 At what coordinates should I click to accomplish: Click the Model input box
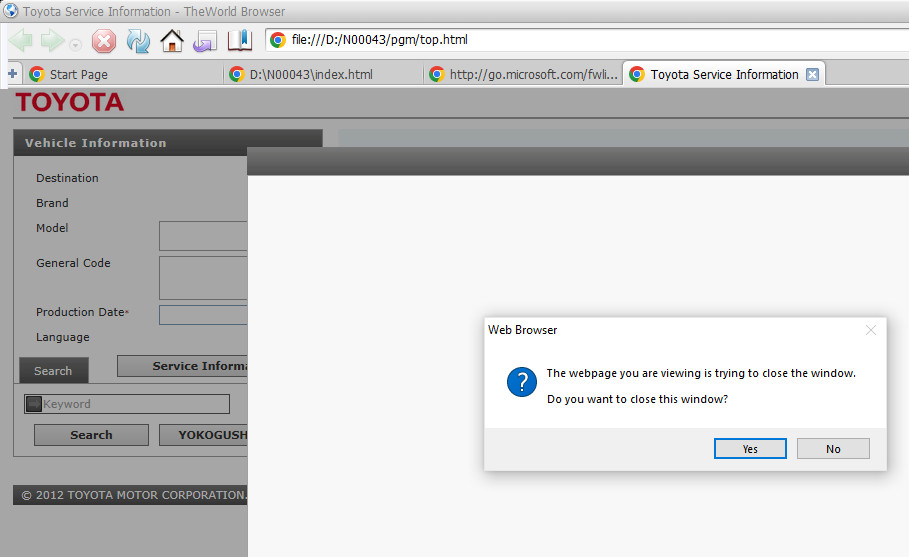(x=203, y=236)
